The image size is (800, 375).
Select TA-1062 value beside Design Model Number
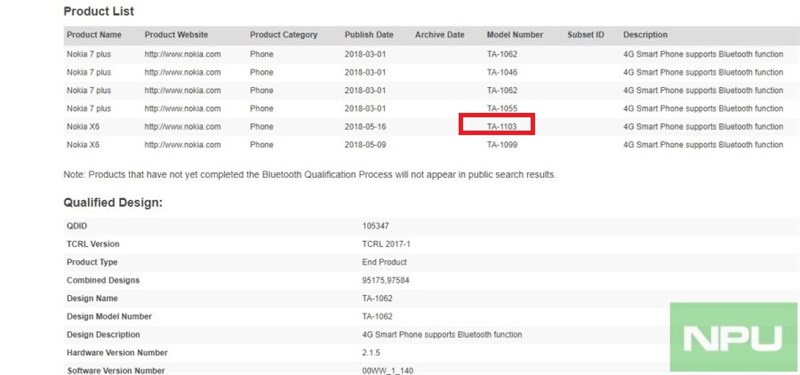coord(378,316)
